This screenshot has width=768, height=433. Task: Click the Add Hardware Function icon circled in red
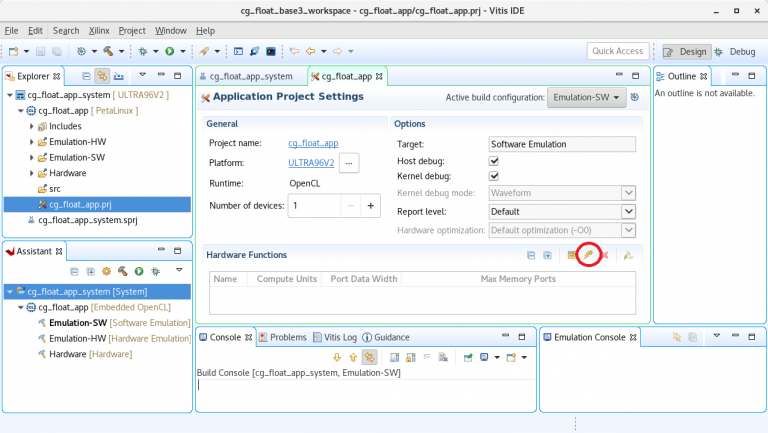click(x=589, y=255)
